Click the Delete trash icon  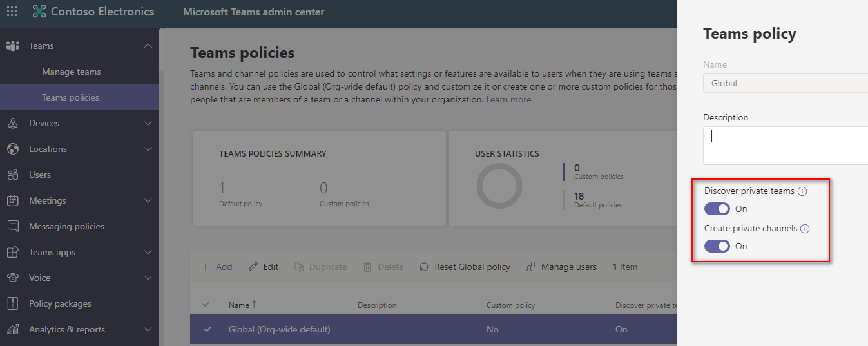point(367,267)
